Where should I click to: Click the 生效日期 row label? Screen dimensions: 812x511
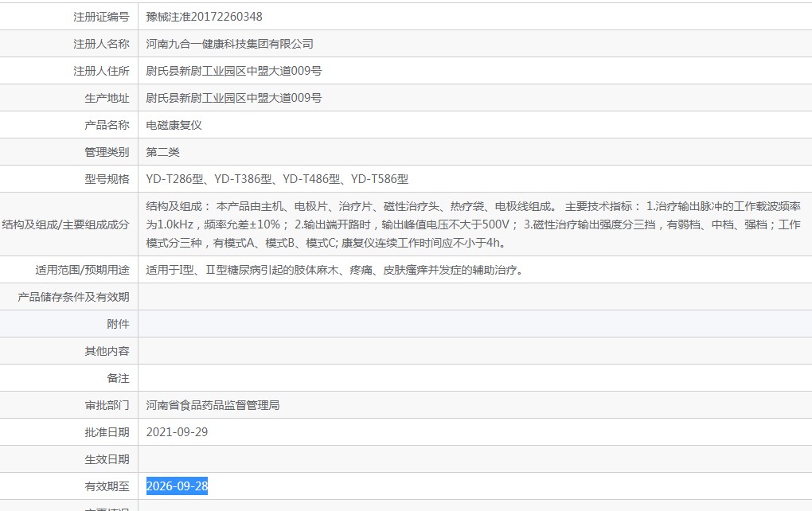pos(107,459)
